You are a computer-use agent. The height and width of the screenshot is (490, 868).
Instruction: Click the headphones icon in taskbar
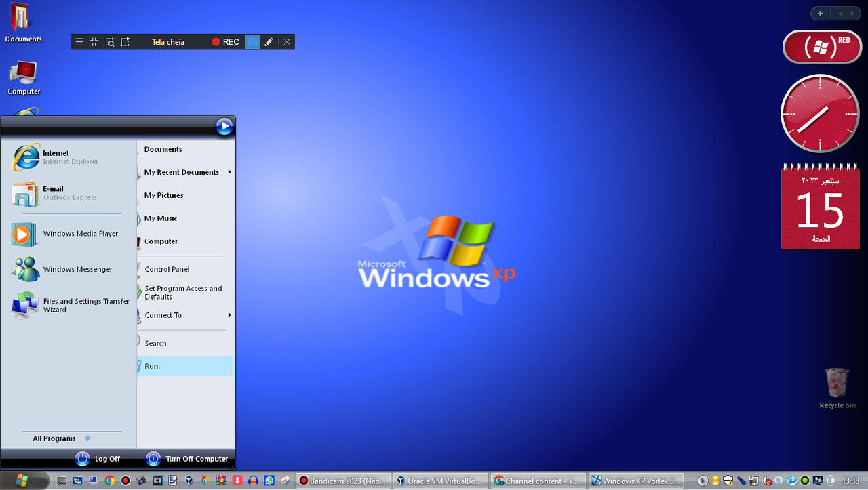coord(253,481)
